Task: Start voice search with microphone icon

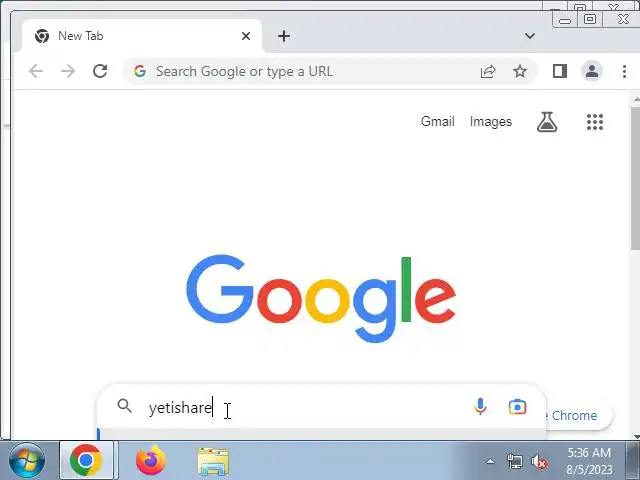Action: (x=480, y=407)
